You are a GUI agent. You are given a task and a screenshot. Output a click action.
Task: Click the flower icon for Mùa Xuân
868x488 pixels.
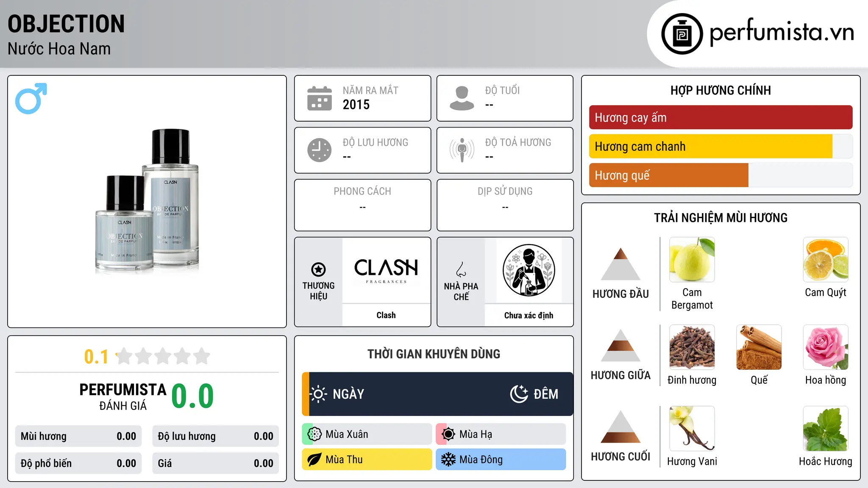pos(314,434)
